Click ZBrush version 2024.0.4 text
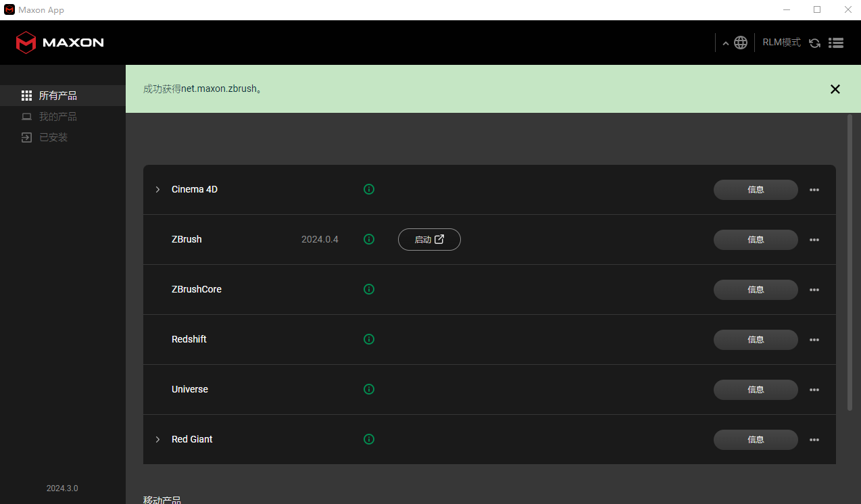861x504 pixels. click(320, 239)
